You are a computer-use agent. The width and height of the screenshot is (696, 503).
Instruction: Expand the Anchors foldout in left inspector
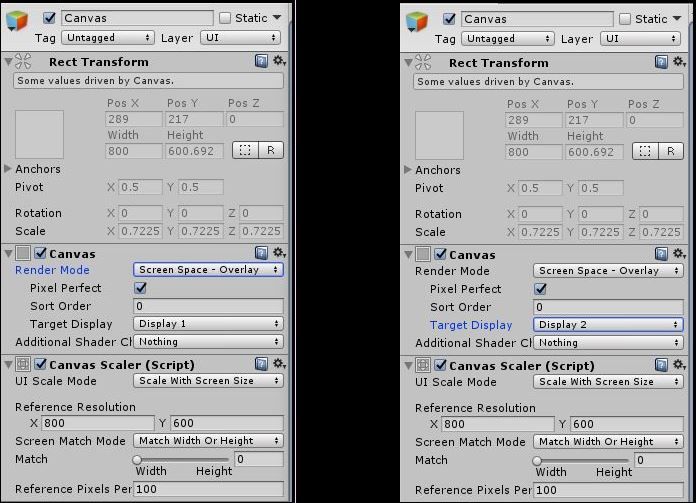pos(8,169)
